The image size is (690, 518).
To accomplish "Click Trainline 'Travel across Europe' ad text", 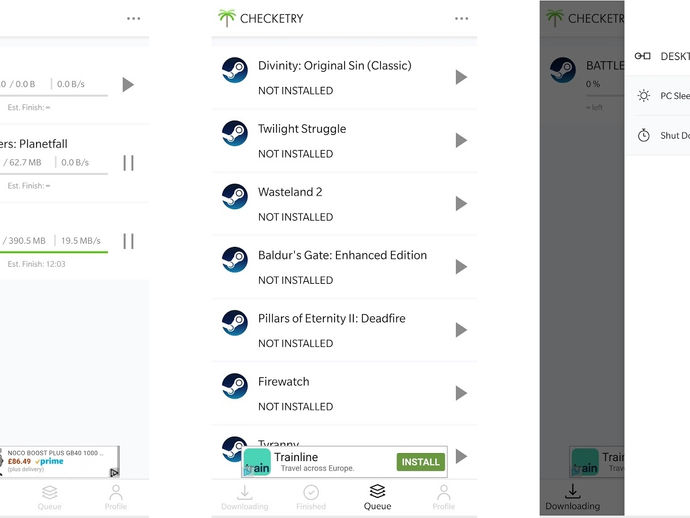I will [x=317, y=468].
